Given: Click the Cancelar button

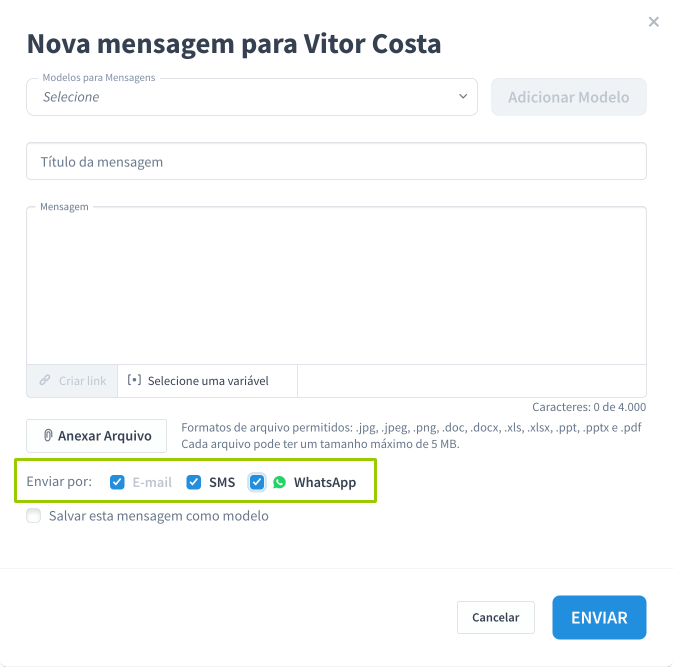Looking at the screenshot, I should coord(496,617).
